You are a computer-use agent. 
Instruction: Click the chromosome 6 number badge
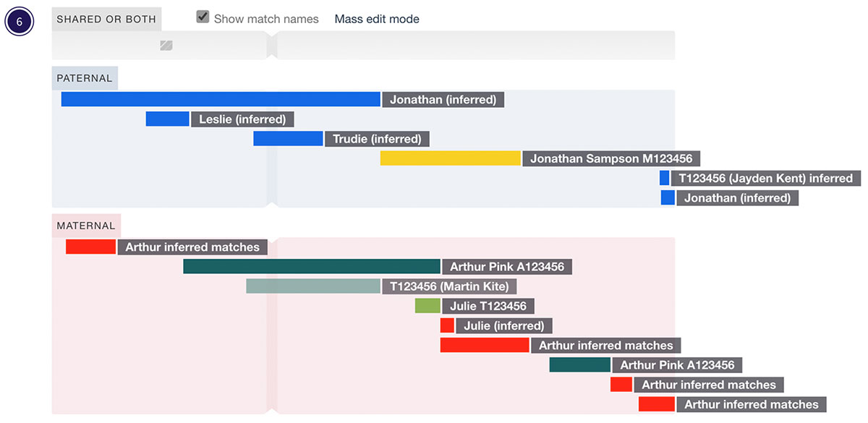(x=18, y=21)
